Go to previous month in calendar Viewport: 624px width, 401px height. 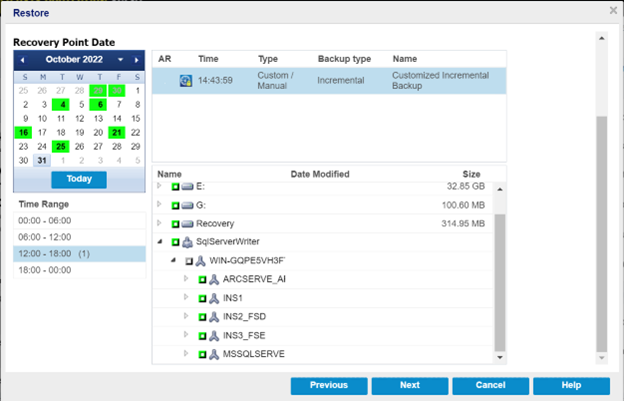[22, 60]
